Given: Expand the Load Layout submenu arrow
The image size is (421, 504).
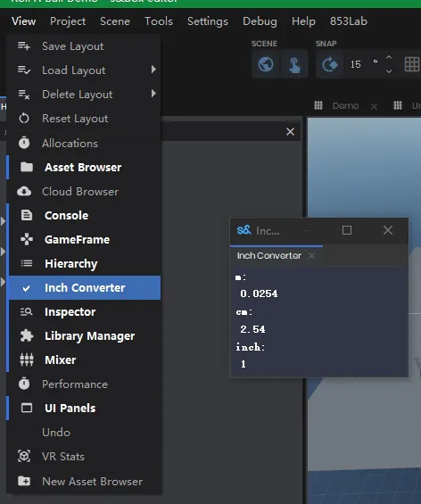Looking at the screenshot, I should pos(153,70).
